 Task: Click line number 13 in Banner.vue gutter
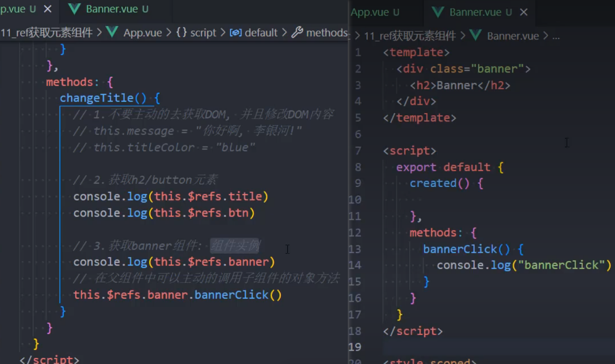355,249
